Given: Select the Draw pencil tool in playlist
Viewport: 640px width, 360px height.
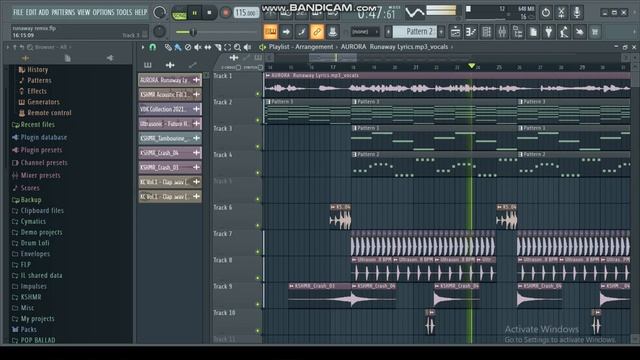Looking at the screenshot, I should (168, 47).
